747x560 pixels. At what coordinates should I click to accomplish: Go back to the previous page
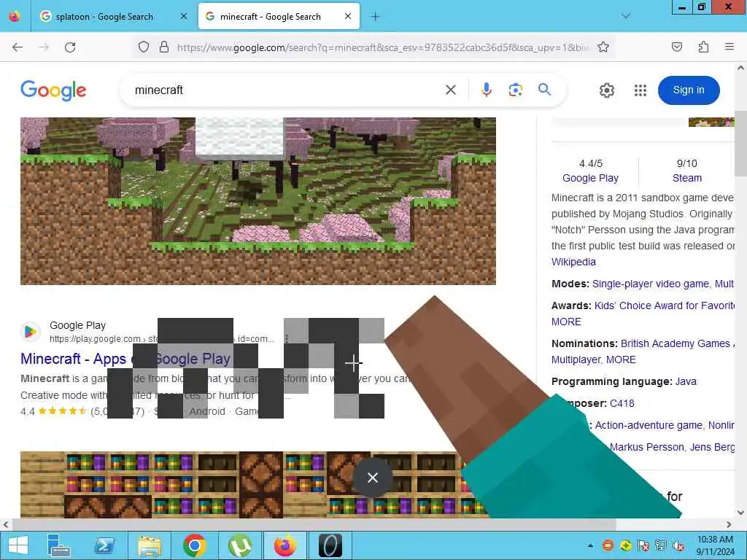(18, 47)
